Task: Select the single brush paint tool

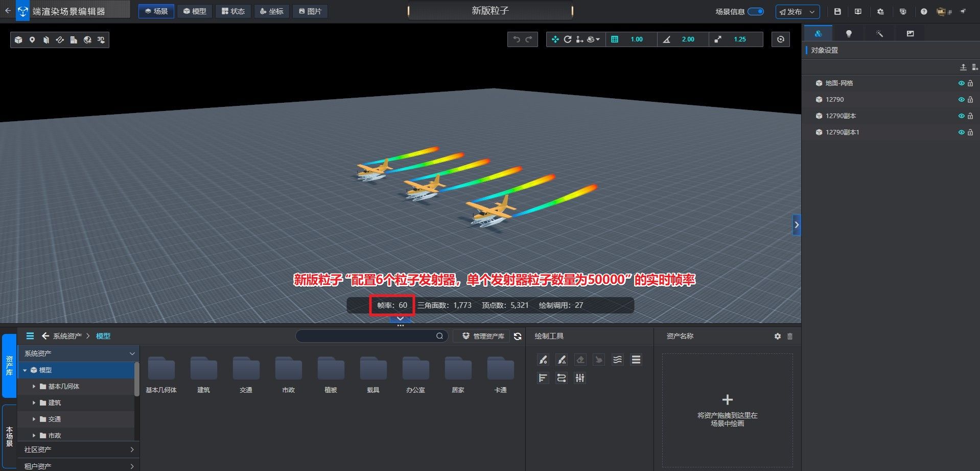Action: (x=543, y=360)
